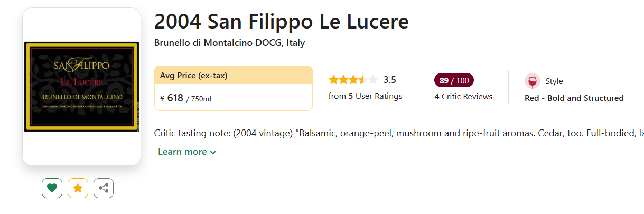
Task: Click the green heart favorite icon
Action: [x=52, y=188]
